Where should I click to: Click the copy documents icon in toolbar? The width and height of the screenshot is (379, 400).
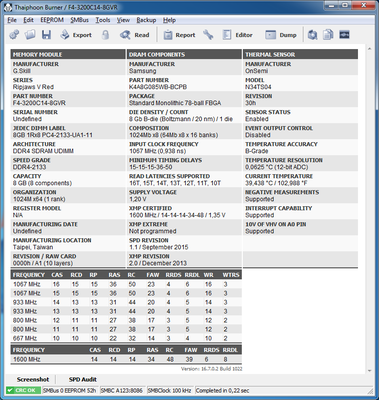click(328, 35)
